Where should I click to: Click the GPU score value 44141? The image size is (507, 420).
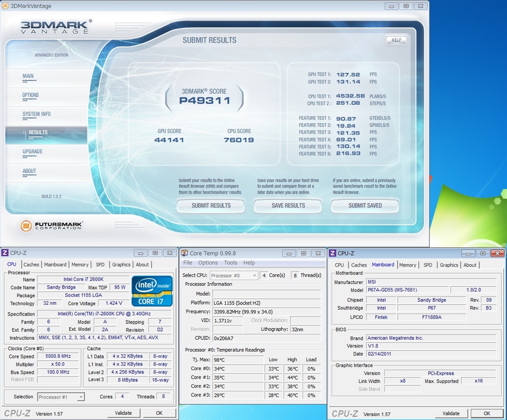[x=169, y=140]
